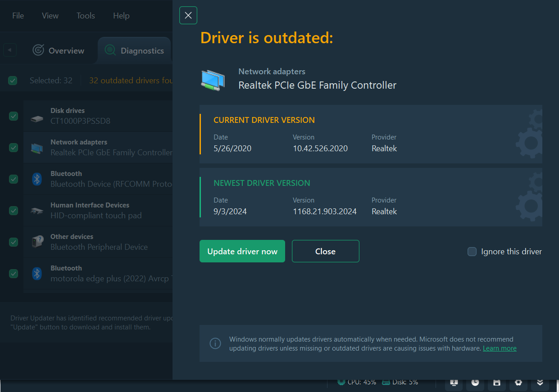Enable the Ignore this driver checkbox

472,252
